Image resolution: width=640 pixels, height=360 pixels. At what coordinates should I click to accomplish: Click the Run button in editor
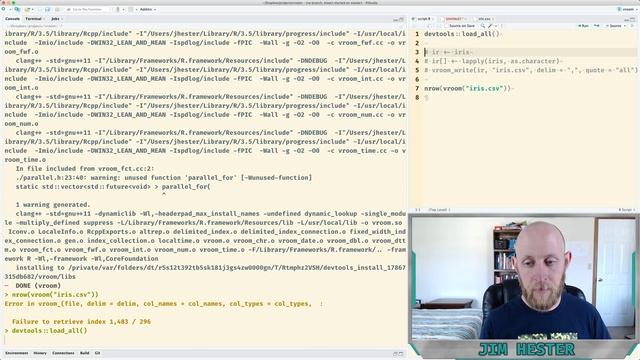[x=583, y=26]
